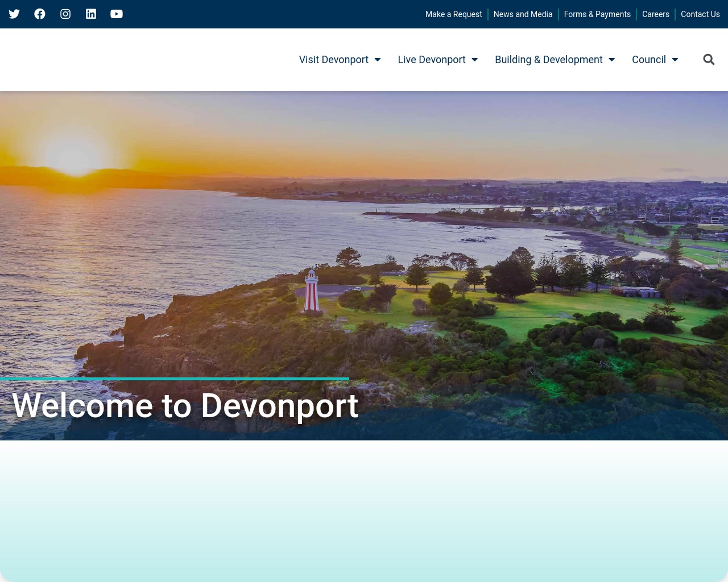Viewport: 728px width, 582px height.
Task: Expand the Visit Devonport dropdown menu
Action: (333, 59)
